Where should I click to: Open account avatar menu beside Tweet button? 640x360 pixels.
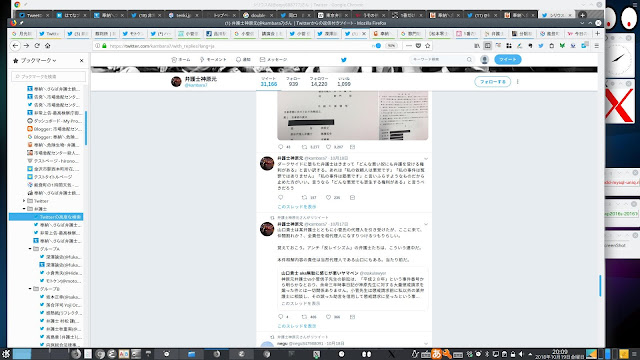point(484,60)
